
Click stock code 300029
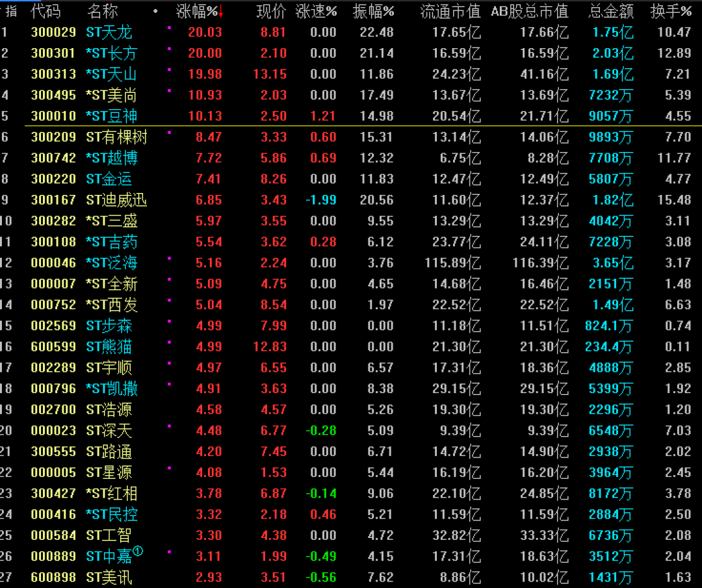coord(53,32)
